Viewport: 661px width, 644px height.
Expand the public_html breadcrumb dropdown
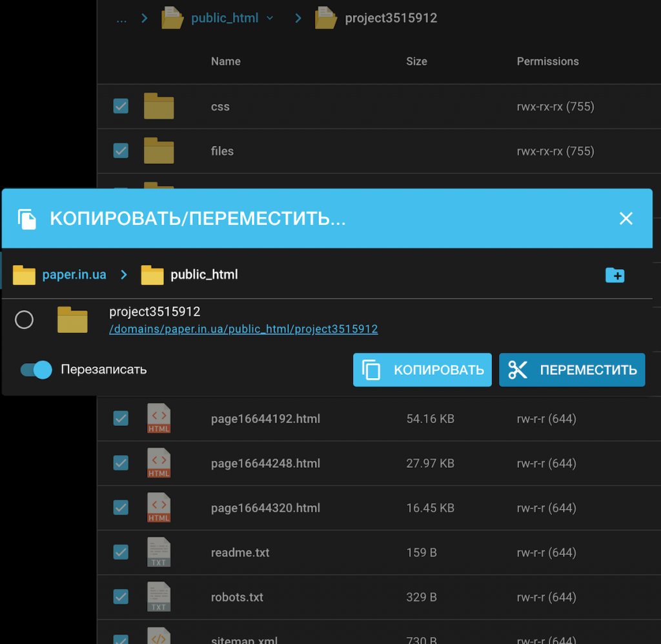[270, 18]
